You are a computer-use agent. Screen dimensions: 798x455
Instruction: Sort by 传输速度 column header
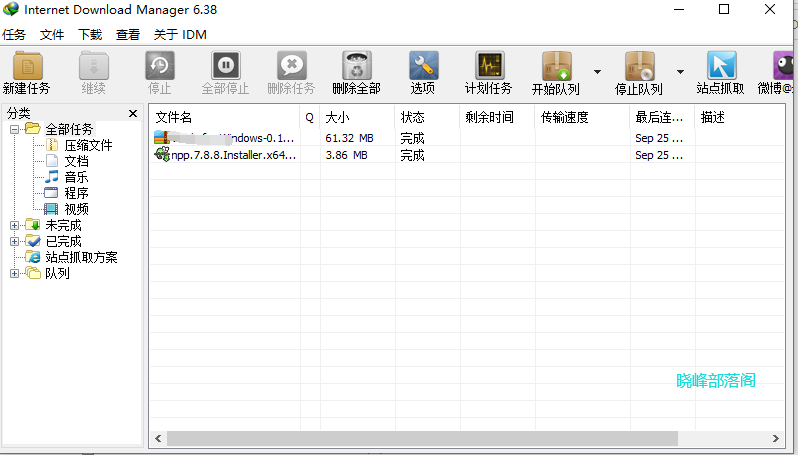pos(582,118)
